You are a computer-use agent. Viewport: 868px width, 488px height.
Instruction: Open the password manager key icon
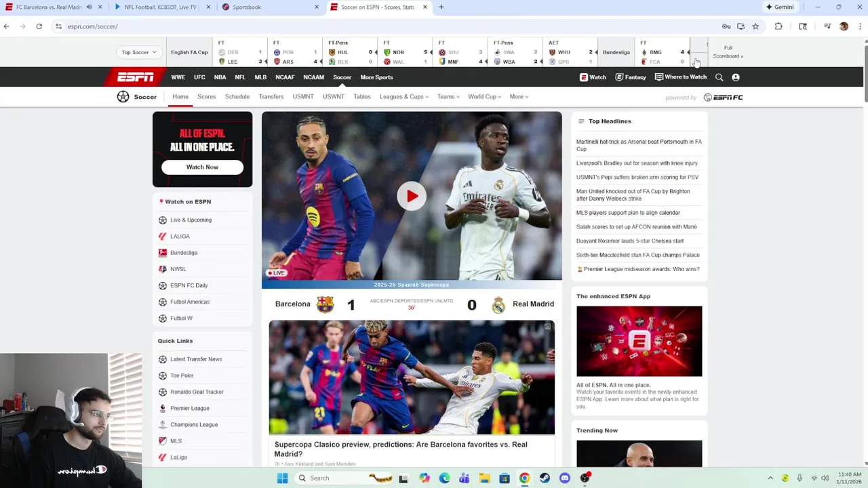coord(726,26)
